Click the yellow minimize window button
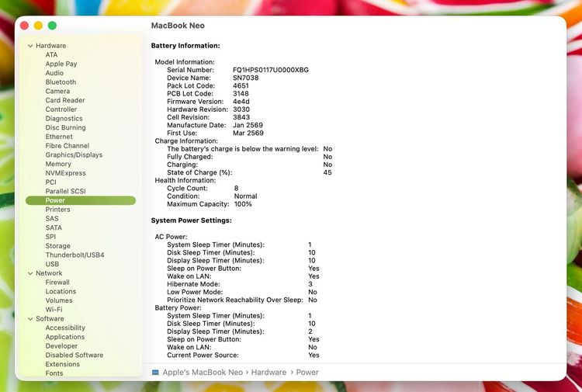The width and height of the screenshot is (582, 392). 38,26
